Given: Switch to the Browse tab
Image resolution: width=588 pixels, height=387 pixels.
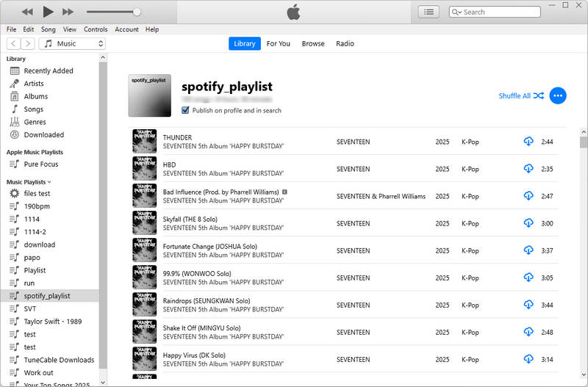Looking at the screenshot, I should tap(313, 43).
